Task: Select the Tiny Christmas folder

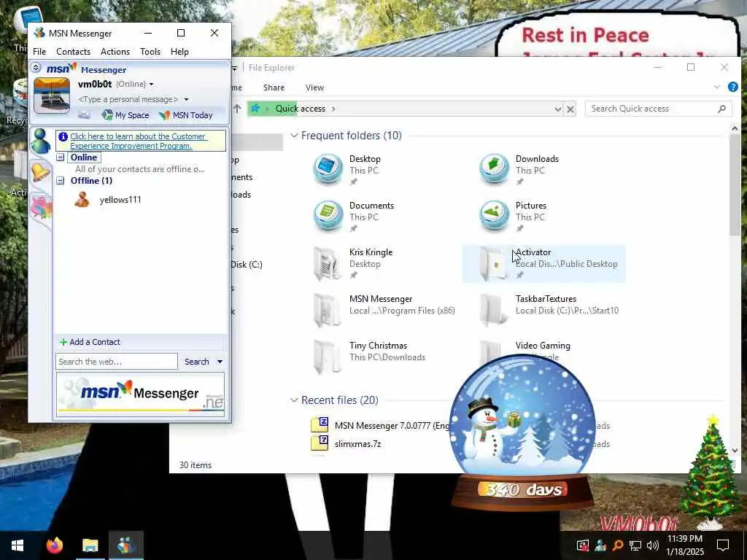Action: tap(377, 356)
